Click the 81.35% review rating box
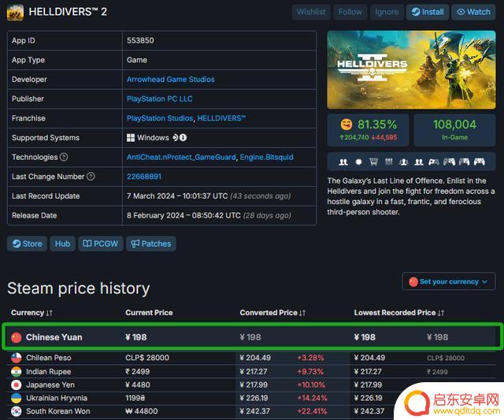504x420 pixels. click(368, 130)
